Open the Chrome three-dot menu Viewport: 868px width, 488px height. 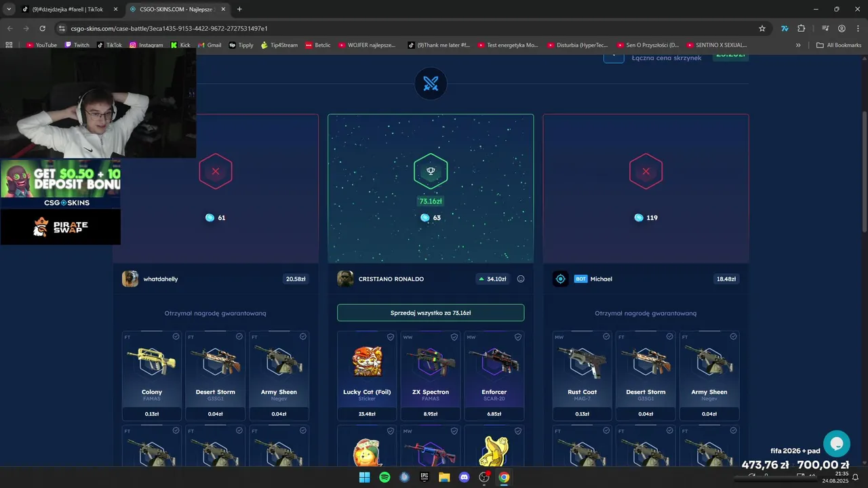click(858, 28)
